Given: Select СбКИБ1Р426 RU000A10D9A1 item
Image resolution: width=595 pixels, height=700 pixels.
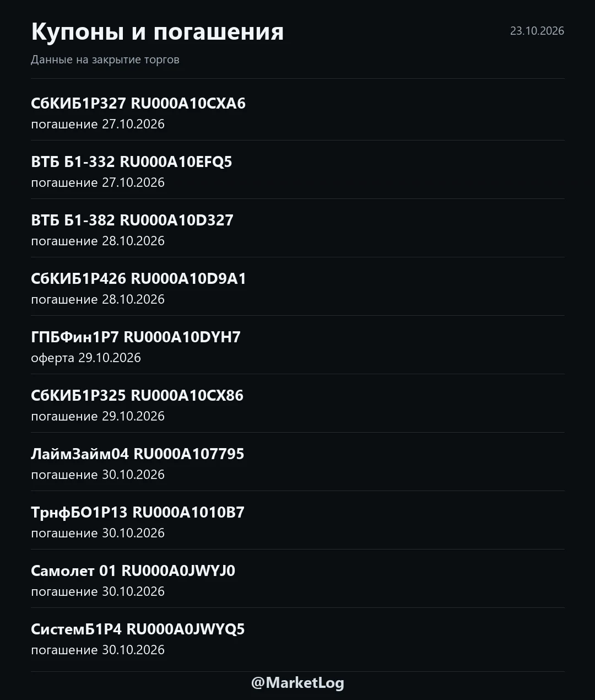Looking at the screenshot, I should pos(297,287).
